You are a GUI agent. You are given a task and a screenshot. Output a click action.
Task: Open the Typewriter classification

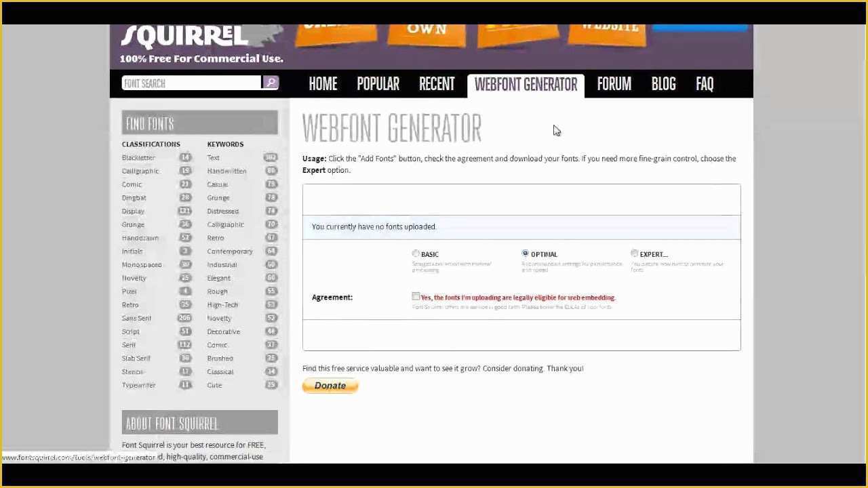138,385
